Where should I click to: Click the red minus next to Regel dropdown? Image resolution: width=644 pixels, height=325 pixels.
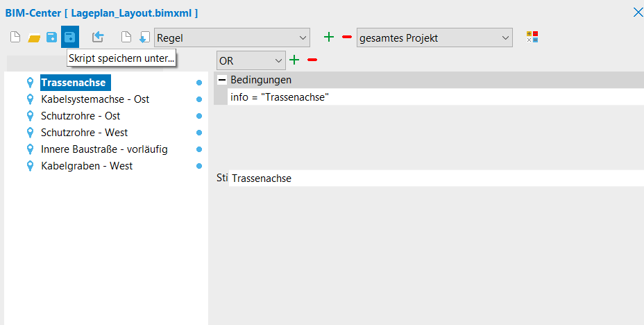click(x=347, y=37)
